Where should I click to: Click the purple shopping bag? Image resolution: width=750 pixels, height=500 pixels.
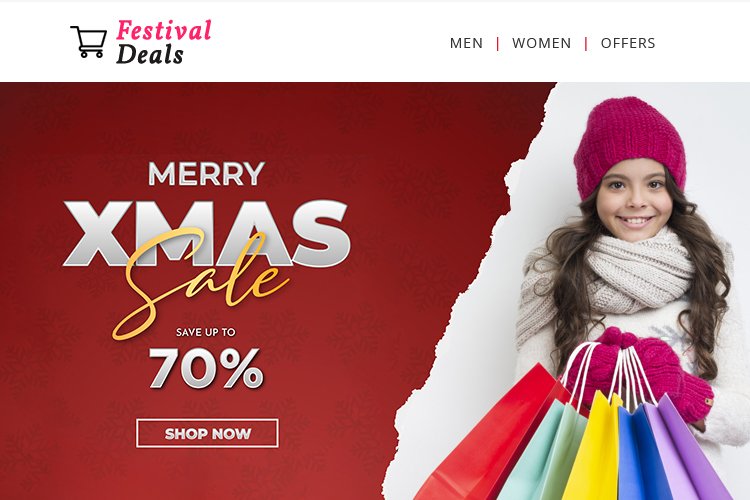click(689, 450)
